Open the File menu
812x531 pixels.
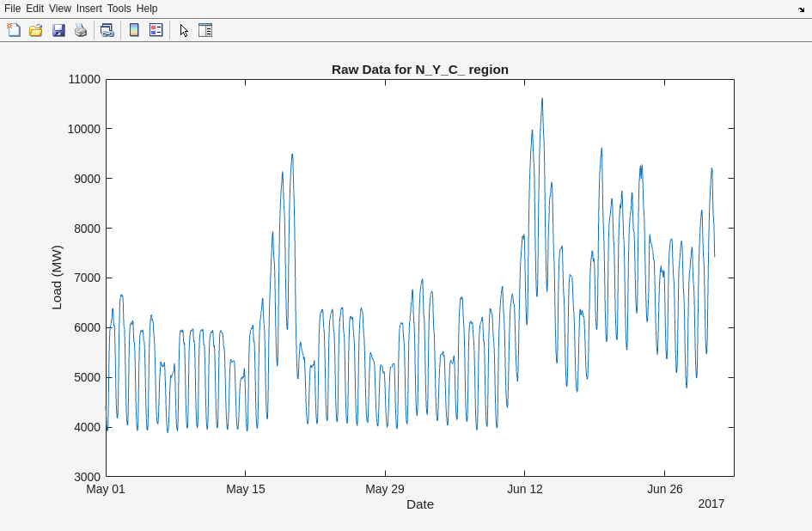[x=12, y=9]
